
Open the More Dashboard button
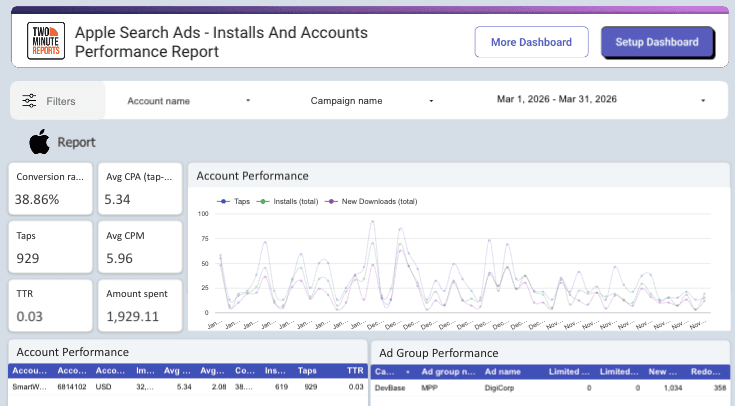(x=531, y=42)
